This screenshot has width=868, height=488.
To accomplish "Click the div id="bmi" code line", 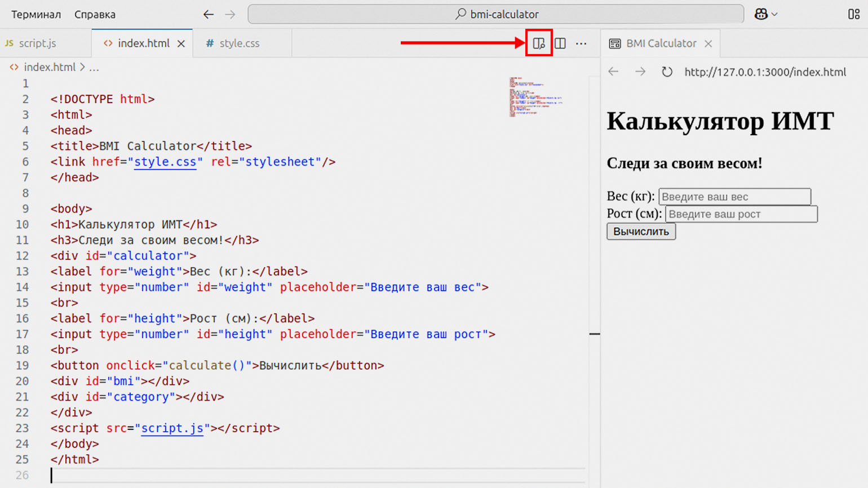I will point(120,381).
